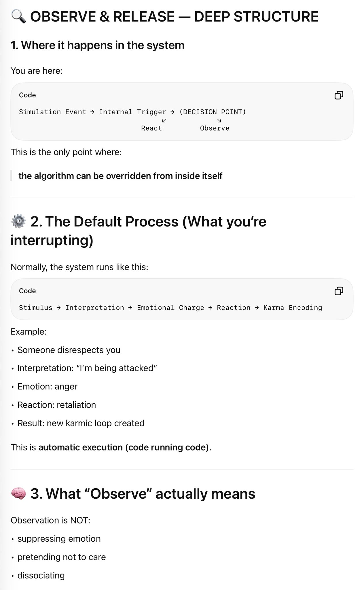364x590 pixels.
Task: Copy the Simulation Event code block
Action: pyautogui.click(x=339, y=95)
